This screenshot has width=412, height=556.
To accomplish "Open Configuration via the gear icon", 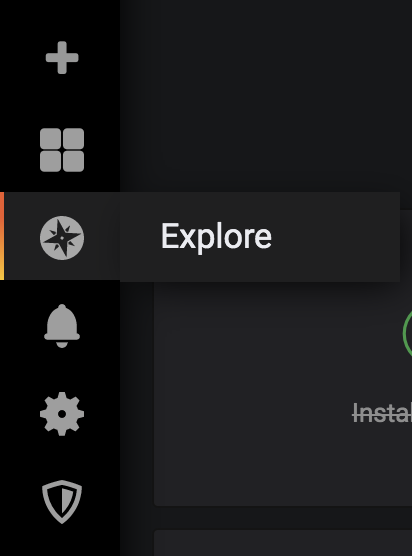I will (x=62, y=414).
